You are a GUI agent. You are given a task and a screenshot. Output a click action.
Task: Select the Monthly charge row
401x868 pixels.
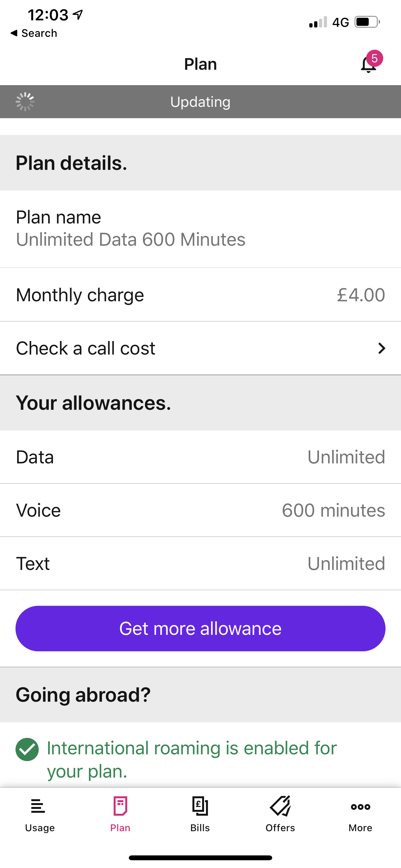coord(200,295)
